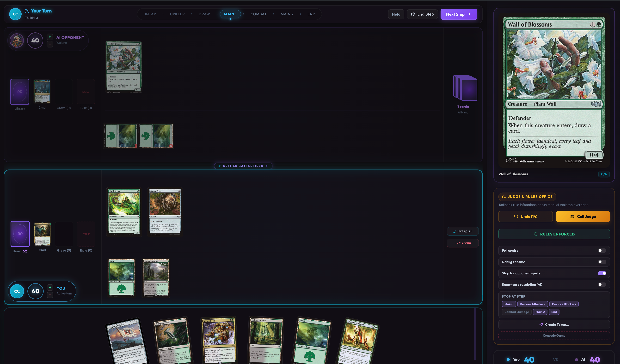Screen dimensions: 620x364
Task: Click the Hold button
Action: [x=396, y=14]
